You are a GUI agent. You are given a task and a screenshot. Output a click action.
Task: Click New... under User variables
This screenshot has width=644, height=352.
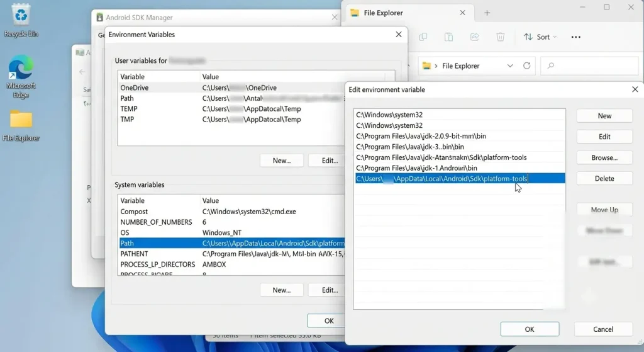pos(282,161)
